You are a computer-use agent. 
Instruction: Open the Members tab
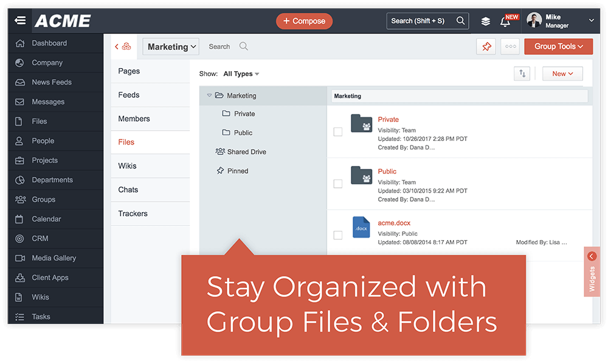pyautogui.click(x=134, y=118)
